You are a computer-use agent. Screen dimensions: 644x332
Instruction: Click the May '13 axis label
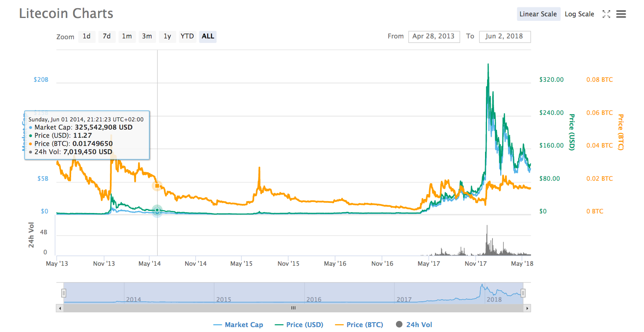click(57, 264)
